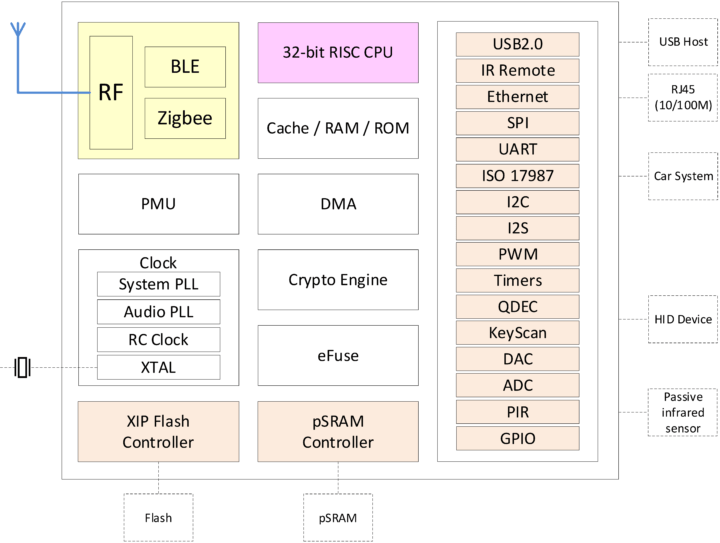Image resolution: width=720 pixels, height=543 pixels.
Task: Select the Audio PLL clock entry
Action: point(158,312)
